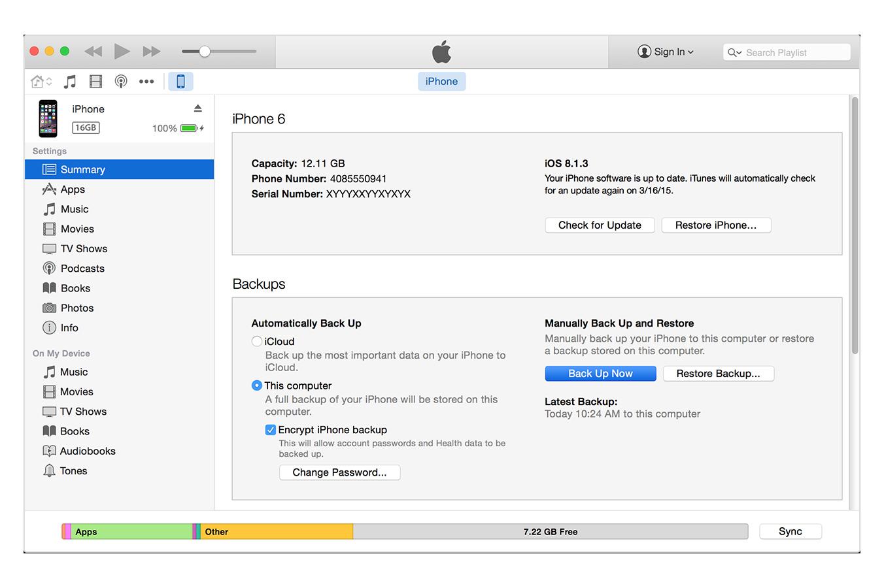This screenshot has height=588, width=884.
Task: Click Restore Backup... button
Action: (x=718, y=374)
